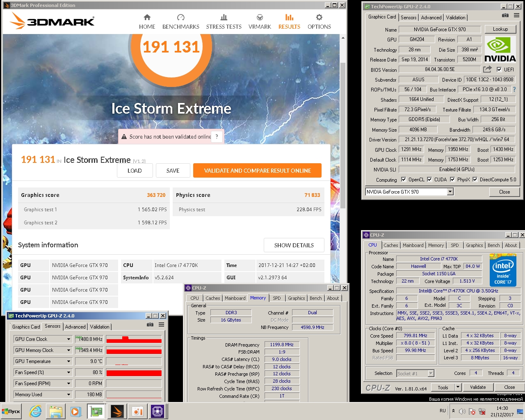
Task: Open hamburger menu in top GPU-Z window
Action: 516,16
